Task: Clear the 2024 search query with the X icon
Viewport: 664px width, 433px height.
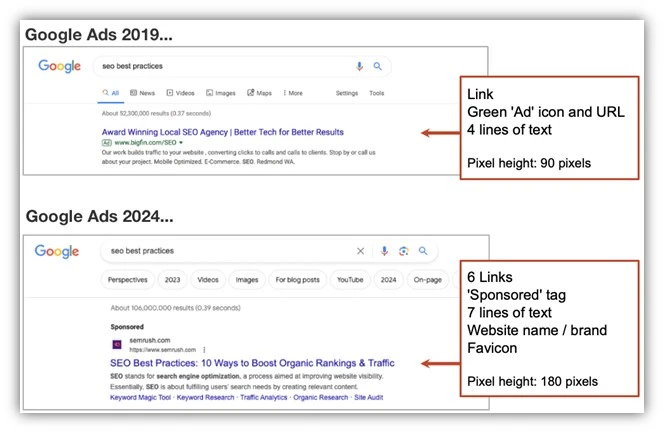Action: pos(361,251)
